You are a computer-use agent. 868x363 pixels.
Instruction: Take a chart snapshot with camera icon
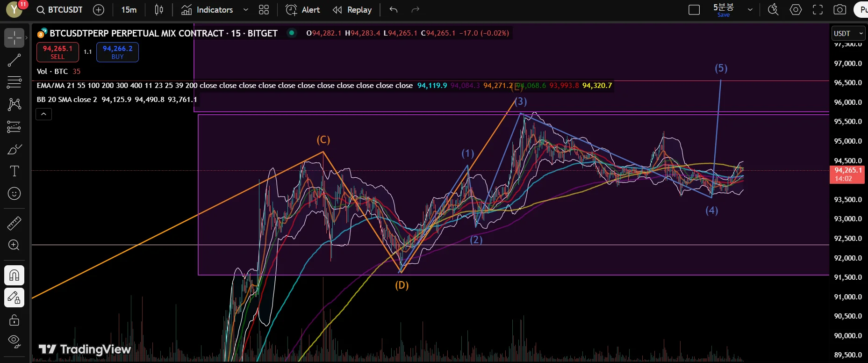point(840,10)
